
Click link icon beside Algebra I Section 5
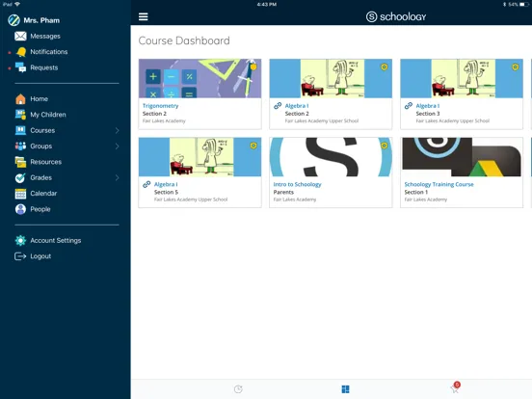point(146,185)
